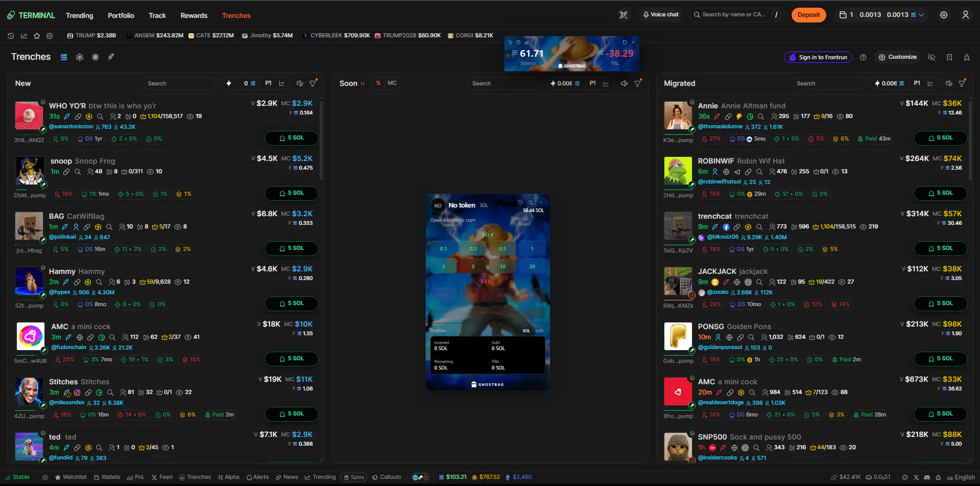
Task: Open the user profile icon
Action: click(x=965, y=15)
